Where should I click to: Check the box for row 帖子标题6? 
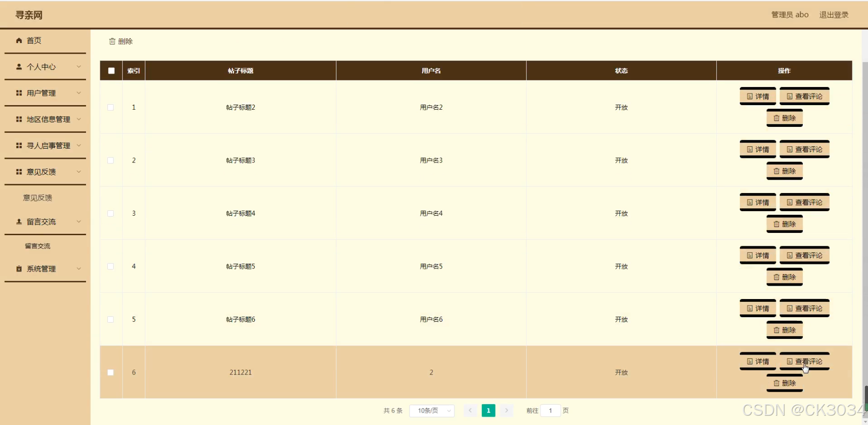click(111, 319)
